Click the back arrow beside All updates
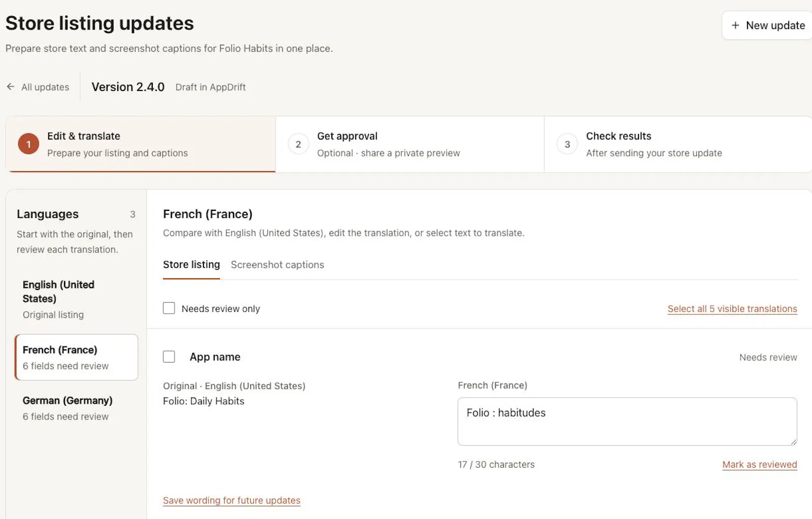Image resolution: width=812 pixels, height=519 pixels. point(11,87)
